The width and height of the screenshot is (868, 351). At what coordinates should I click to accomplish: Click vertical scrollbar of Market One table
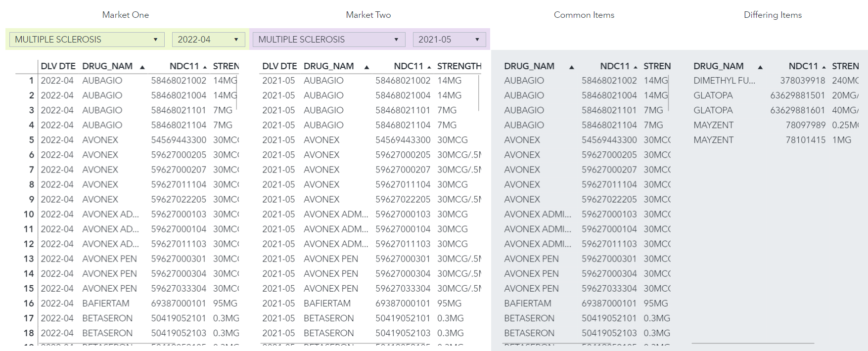pyautogui.click(x=238, y=91)
